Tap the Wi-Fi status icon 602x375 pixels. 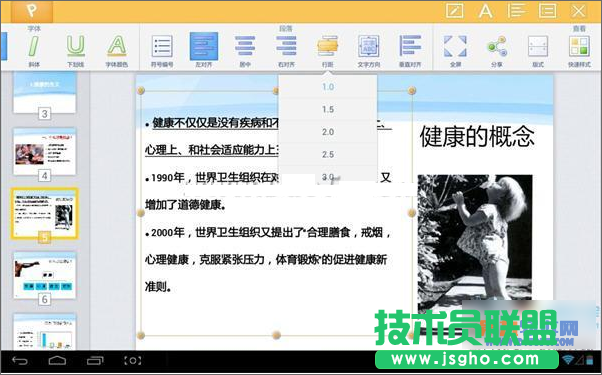pyautogui.click(x=568, y=360)
